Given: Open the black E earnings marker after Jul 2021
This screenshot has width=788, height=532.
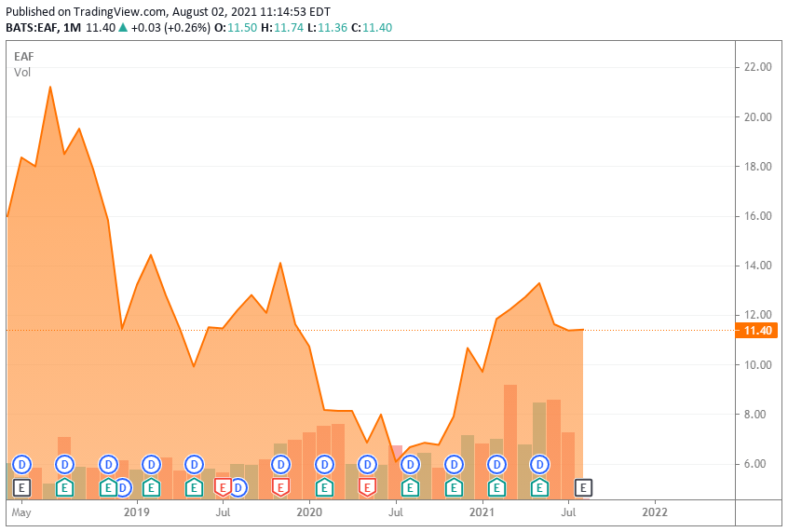Looking at the screenshot, I should click(583, 487).
